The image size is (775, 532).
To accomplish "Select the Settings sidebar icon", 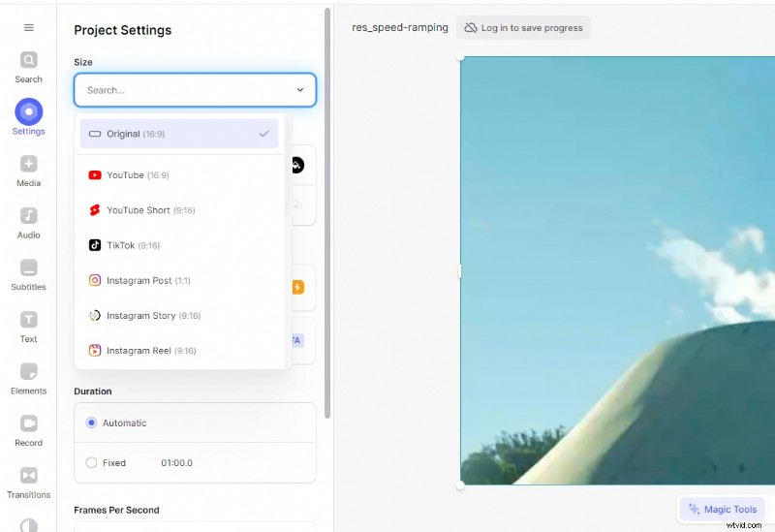I will click(29, 116).
